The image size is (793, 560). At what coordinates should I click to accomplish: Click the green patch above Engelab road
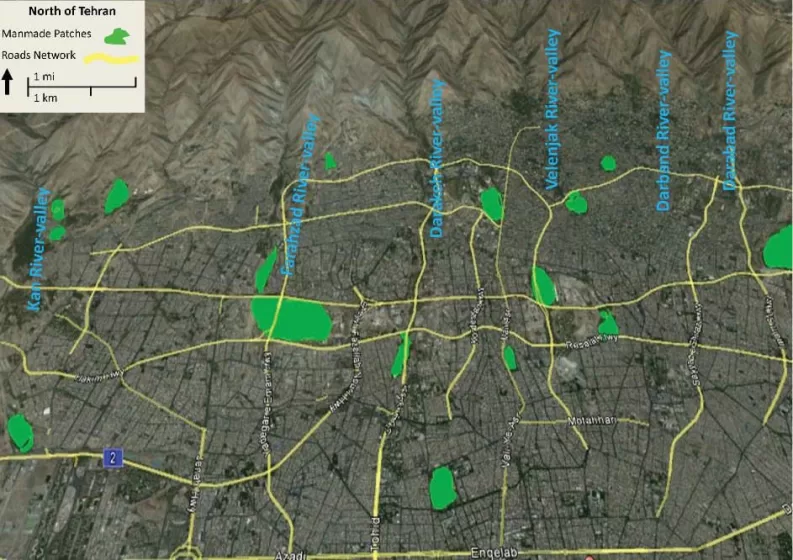point(442,488)
